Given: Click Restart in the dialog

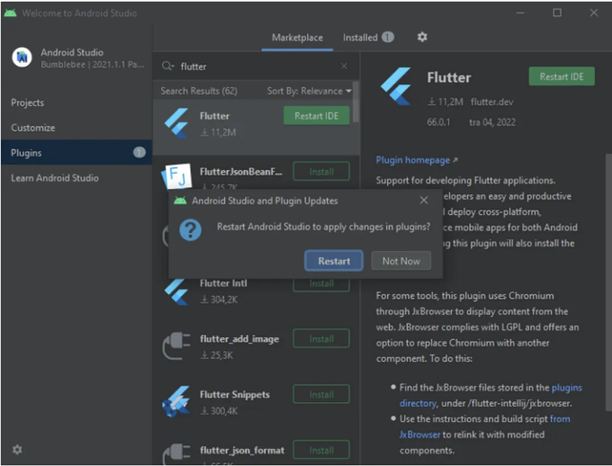Looking at the screenshot, I should click(x=334, y=261).
